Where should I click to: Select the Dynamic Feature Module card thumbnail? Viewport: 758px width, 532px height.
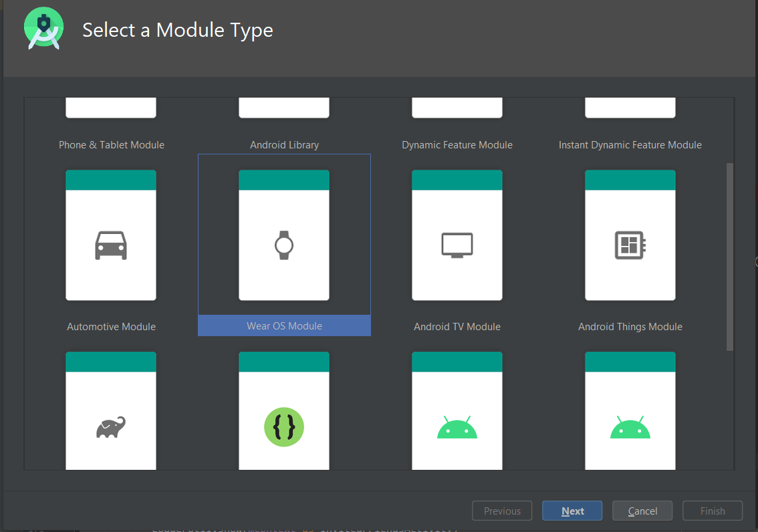click(x=457, y=108)
